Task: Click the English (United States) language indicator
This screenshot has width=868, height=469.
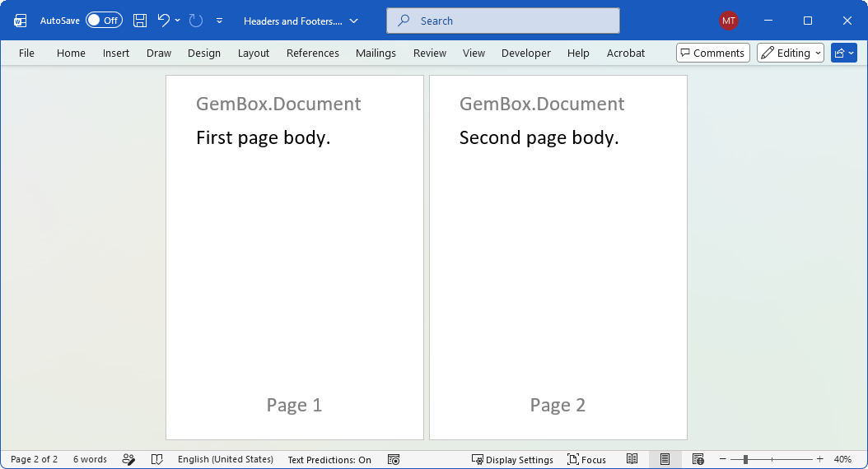Action: pos(226,460)
